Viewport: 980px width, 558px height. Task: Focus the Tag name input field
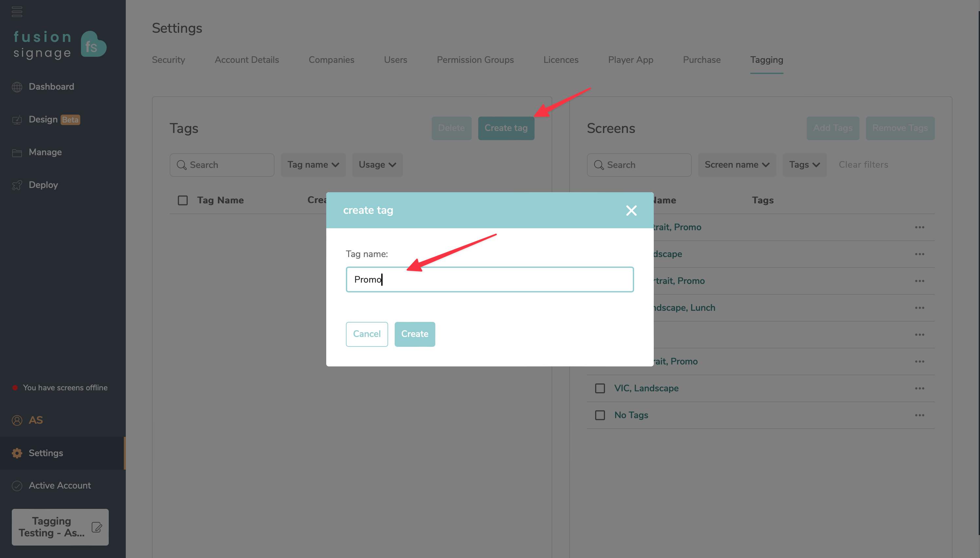(489, 279)
